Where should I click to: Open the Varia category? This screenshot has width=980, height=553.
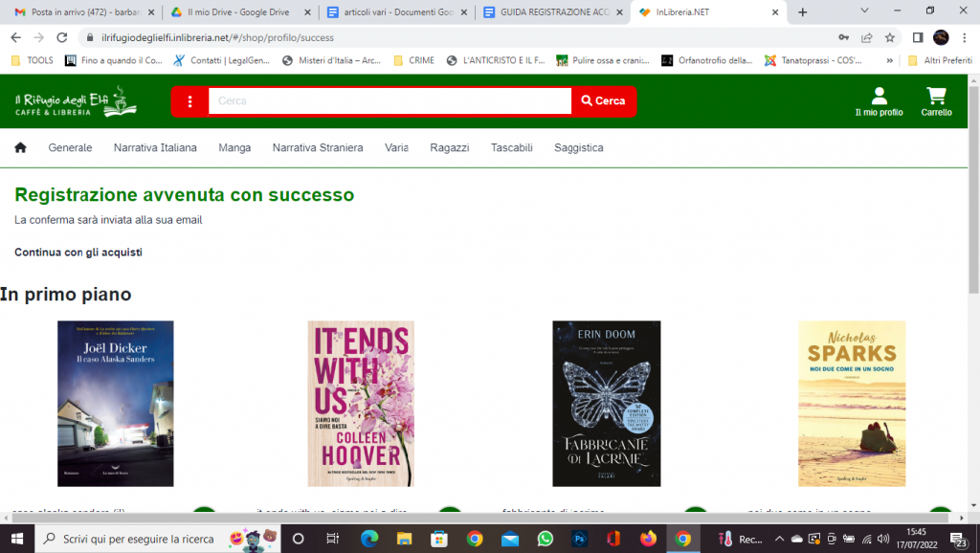tap(396, 147)
